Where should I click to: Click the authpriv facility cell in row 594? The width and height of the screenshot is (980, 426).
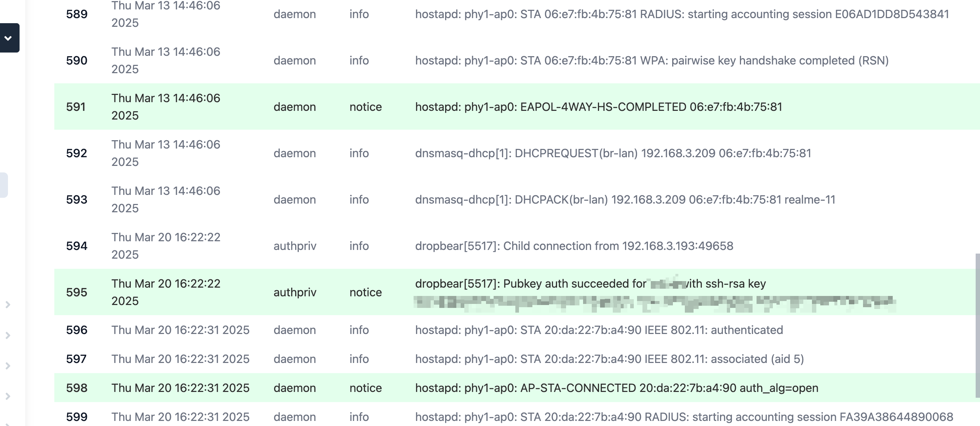click(295, 246)
